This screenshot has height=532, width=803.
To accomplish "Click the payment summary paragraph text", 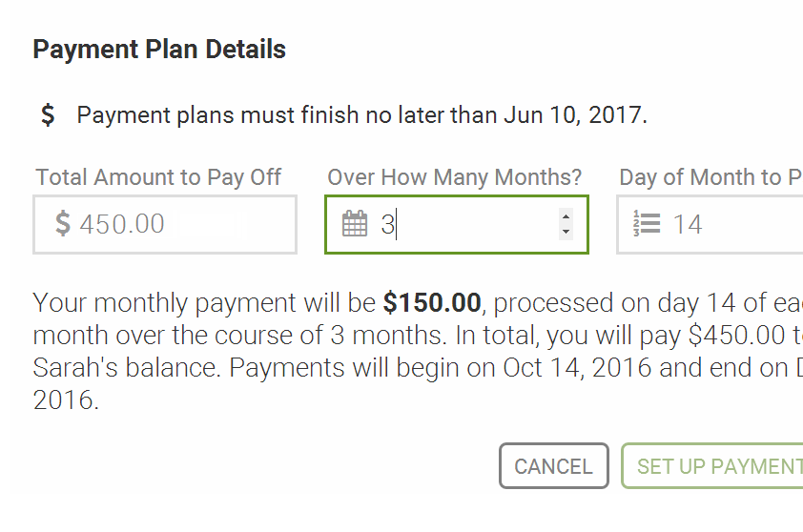I will point(418,351).
